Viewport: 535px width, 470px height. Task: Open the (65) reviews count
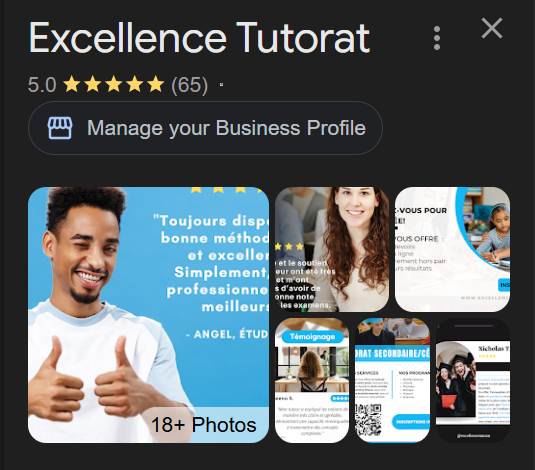[189, 85]
